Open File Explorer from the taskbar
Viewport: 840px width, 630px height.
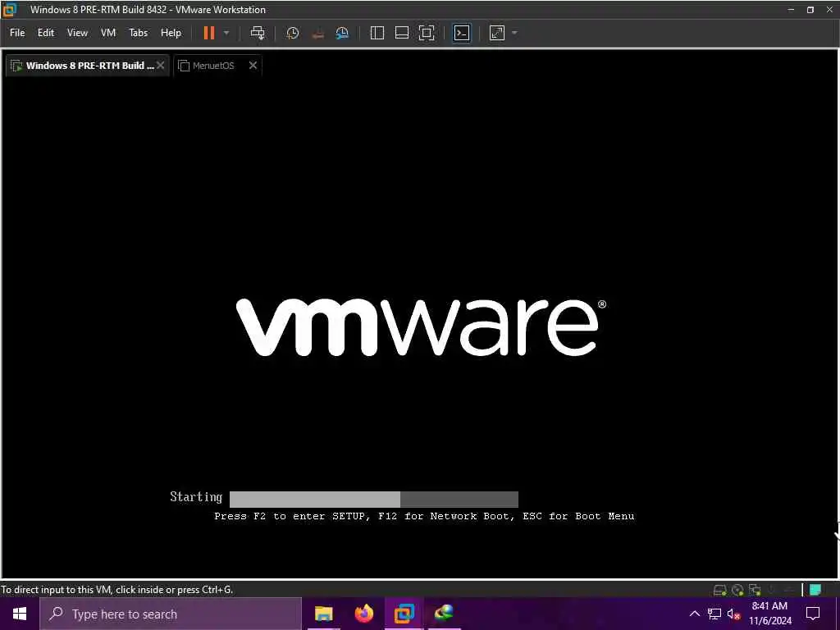point(323,614)
